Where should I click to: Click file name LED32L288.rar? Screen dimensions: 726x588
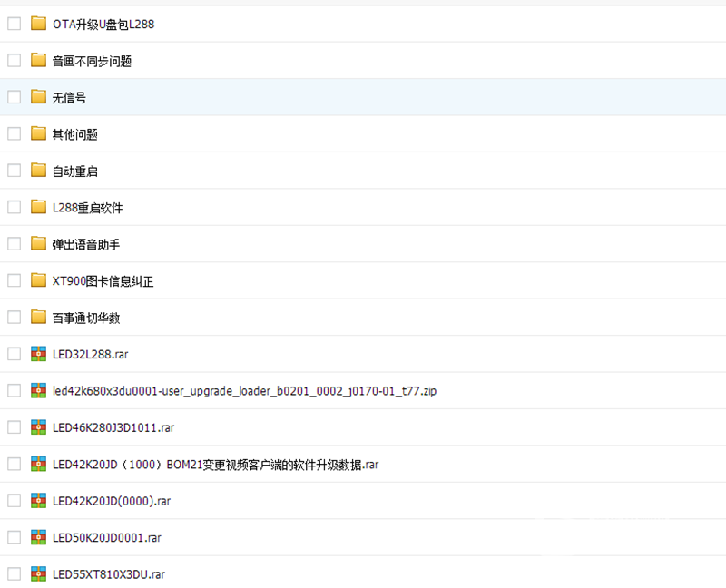click(90, 354)
